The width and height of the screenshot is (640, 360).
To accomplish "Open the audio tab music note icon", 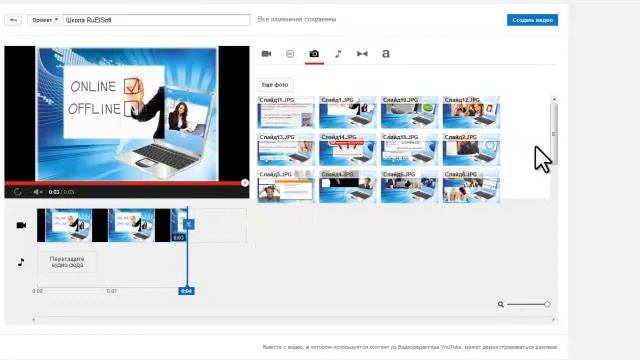I will [338, 53].
